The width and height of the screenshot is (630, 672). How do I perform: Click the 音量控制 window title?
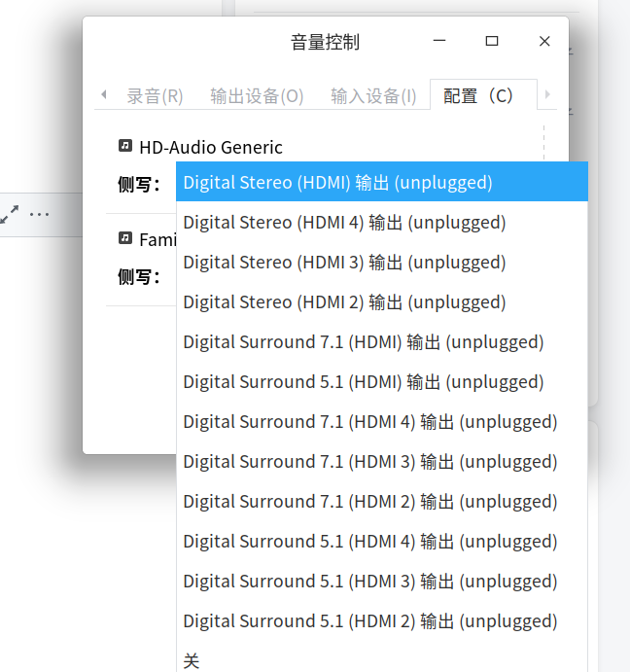[325, 42]
